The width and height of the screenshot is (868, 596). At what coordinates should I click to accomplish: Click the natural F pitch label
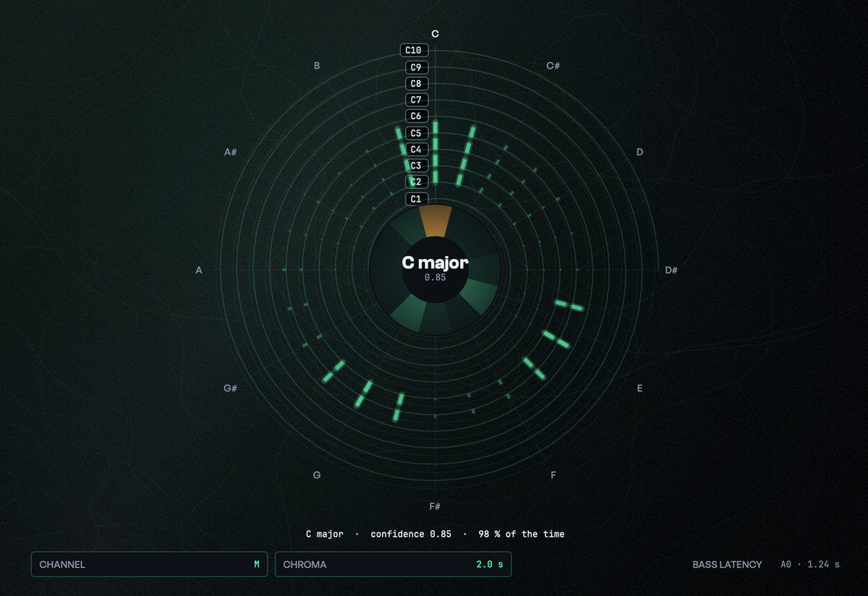553,475
